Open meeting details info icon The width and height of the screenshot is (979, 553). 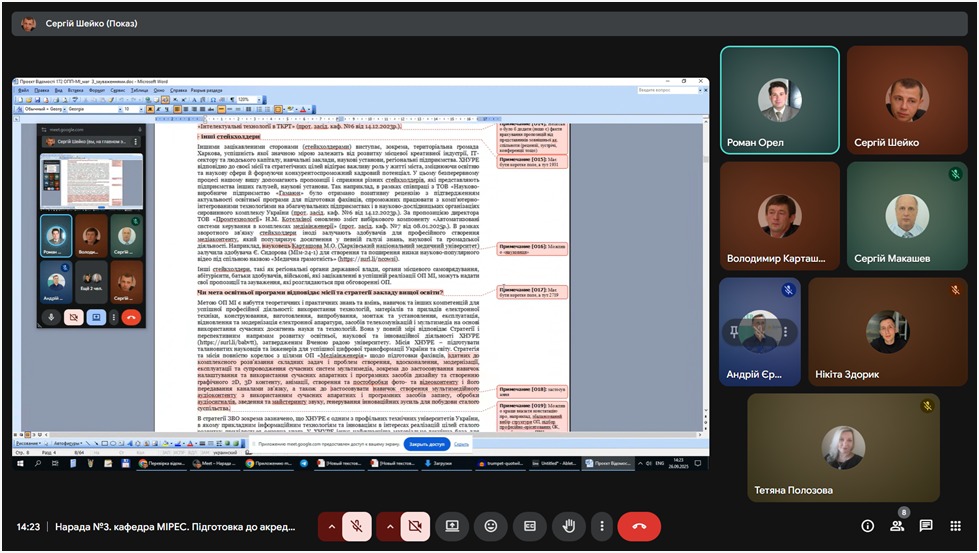867,526
